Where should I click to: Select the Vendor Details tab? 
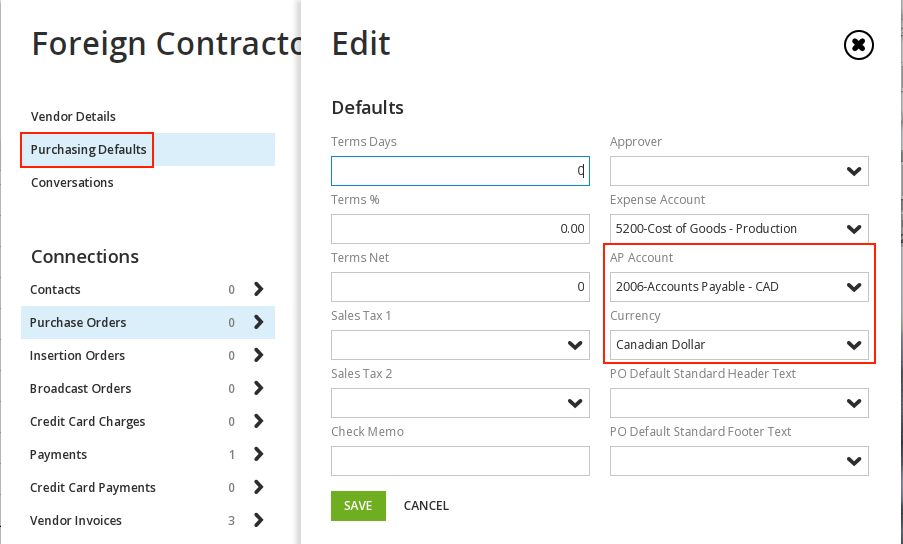[73, 116]
